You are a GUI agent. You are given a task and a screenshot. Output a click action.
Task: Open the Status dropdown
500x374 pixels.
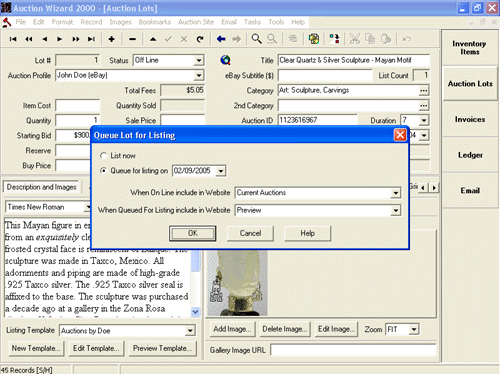(199, 60)
